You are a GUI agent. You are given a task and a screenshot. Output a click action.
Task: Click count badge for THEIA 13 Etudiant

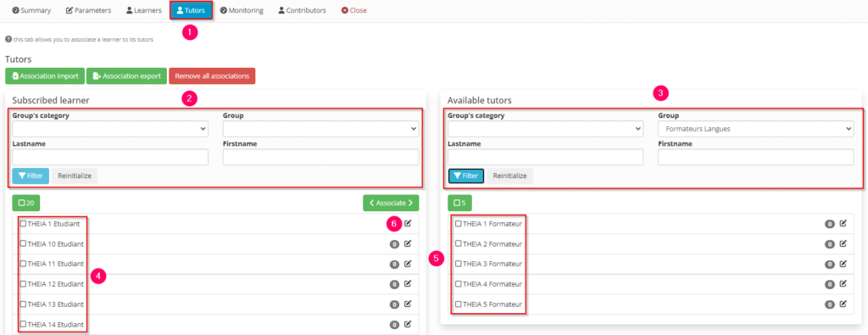tap(394, 304)
